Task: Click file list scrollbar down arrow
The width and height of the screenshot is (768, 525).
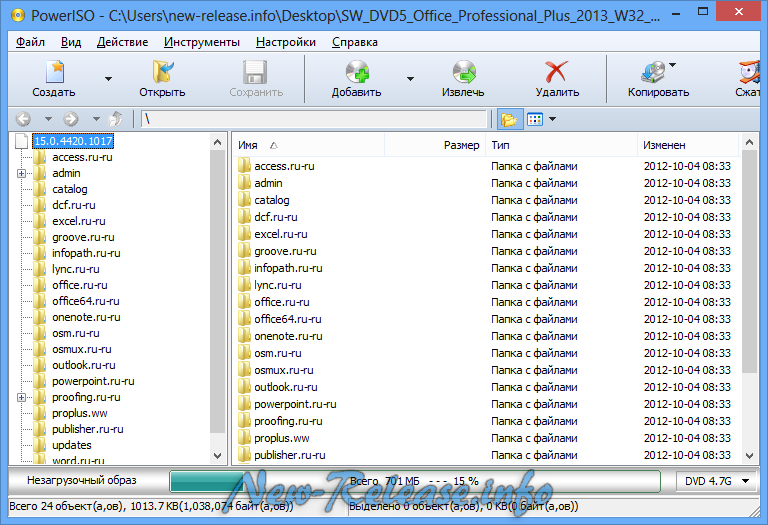Action: pyautogui.click(x=749, y=455)
